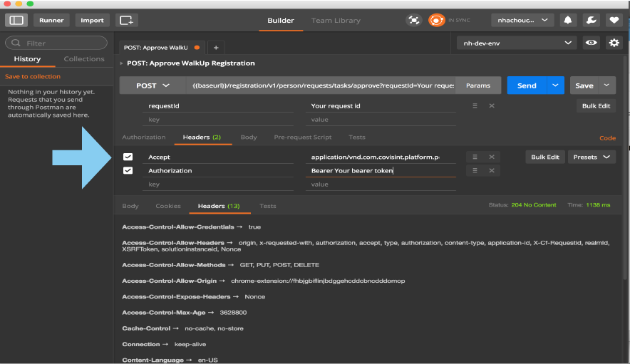Open a new window icon
Viewport: 630px width, 364px height.
pyautogui.click(x=126, y=20)
